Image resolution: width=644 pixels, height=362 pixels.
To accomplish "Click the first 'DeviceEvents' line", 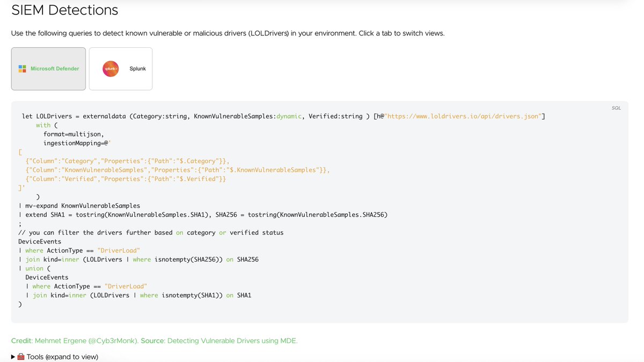I will pyautogui.click(x=40, y=242).
